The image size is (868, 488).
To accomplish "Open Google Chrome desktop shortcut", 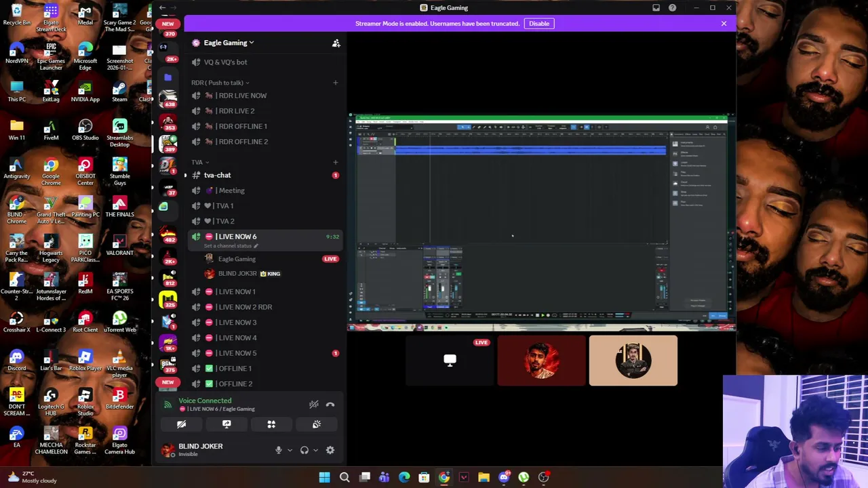I will click(51, 172).
